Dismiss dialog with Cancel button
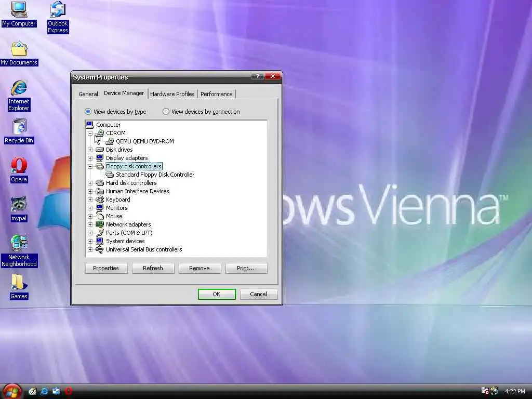 pos(259,294)
